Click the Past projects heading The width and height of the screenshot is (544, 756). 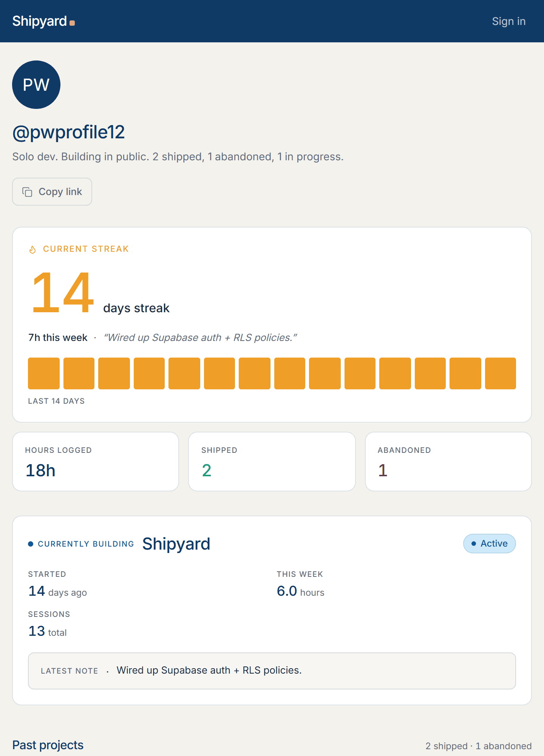tap(48, 745)
